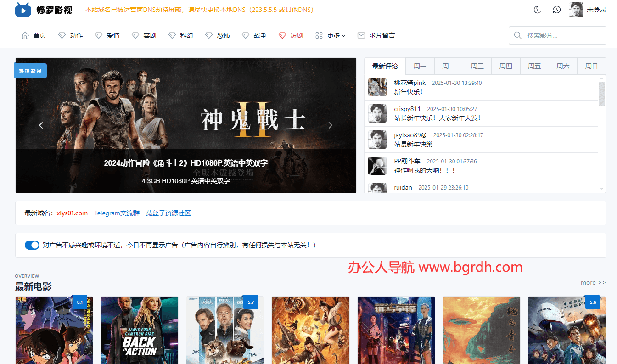This screenshot has width=617, height=364.
Task: Select the heart icon next to 动作
Action: 61,35
